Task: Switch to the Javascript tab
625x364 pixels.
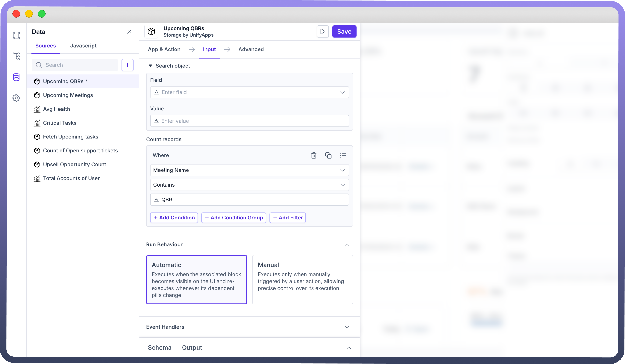Action: pyautogui.click(x=83, y=46)
